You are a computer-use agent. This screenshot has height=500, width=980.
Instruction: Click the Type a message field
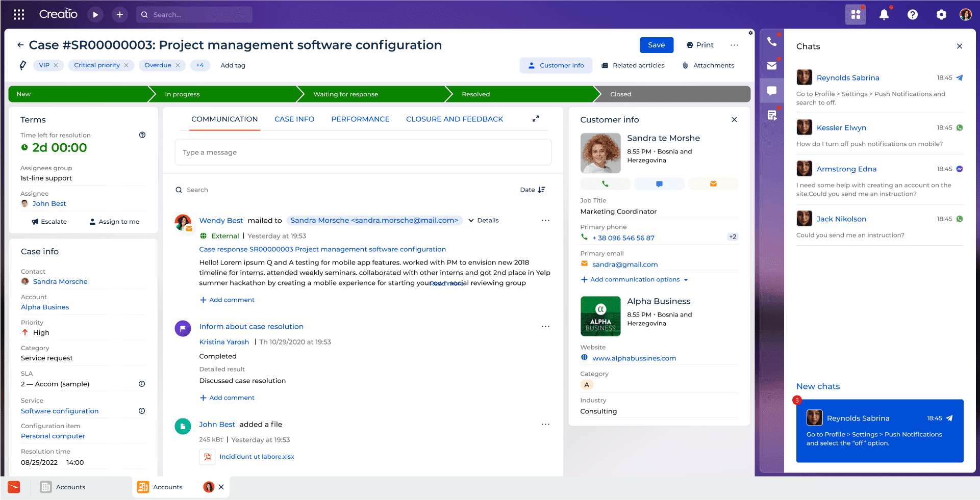click(363, 152)
